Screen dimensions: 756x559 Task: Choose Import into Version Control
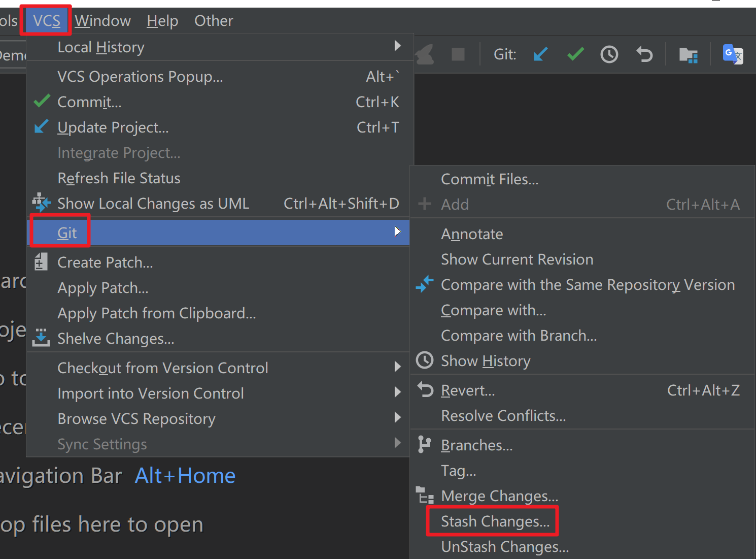pos(218,393)
